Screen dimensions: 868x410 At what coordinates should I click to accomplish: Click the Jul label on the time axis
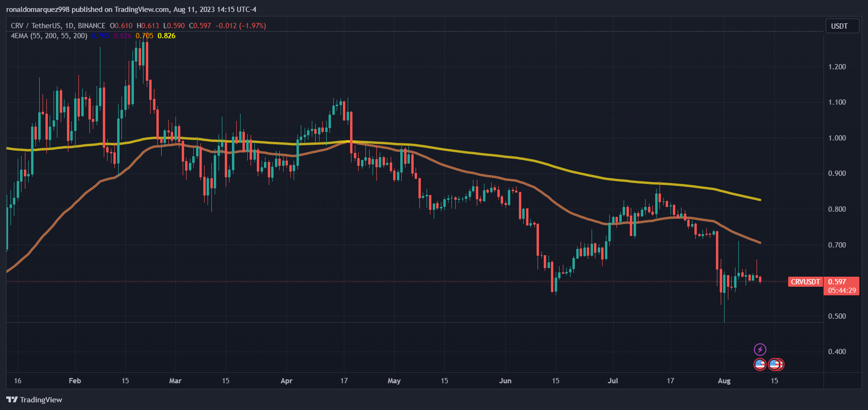click(613, 381)
